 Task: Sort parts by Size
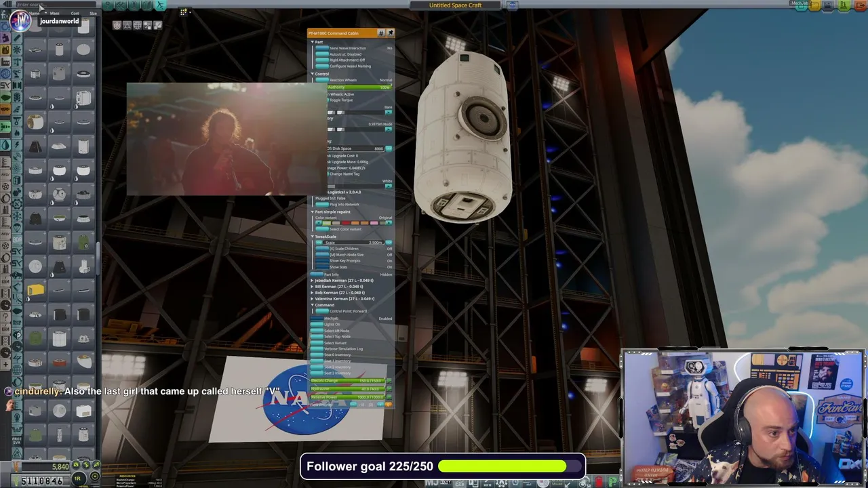(x=93, y=14)
